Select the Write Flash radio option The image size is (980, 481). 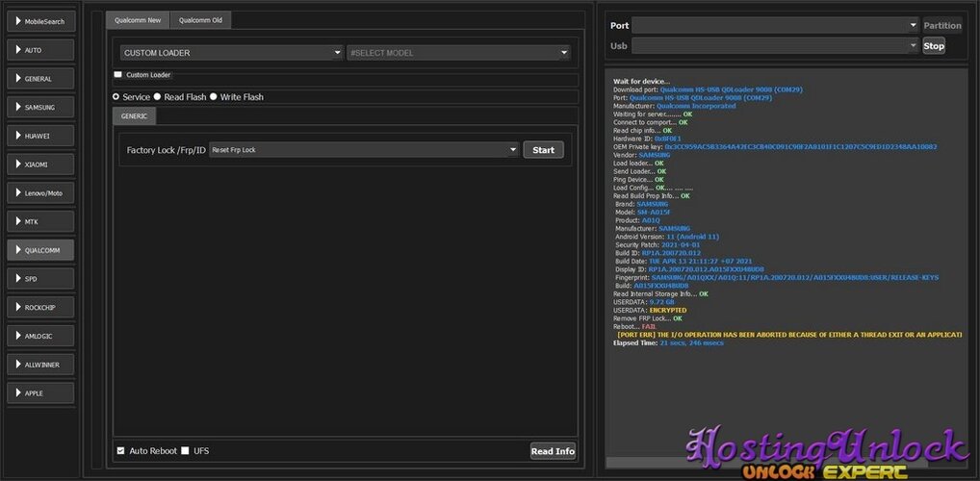214,97
